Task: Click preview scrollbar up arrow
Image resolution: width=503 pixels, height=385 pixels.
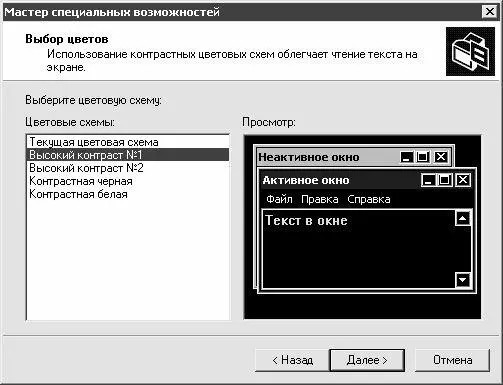Action: 463,218
